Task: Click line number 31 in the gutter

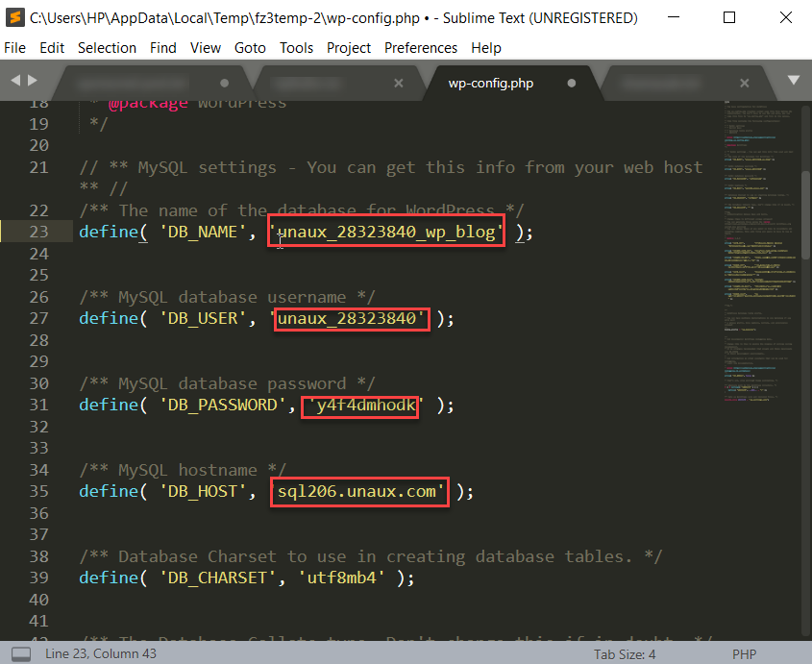Action: [x=38, y=405]
